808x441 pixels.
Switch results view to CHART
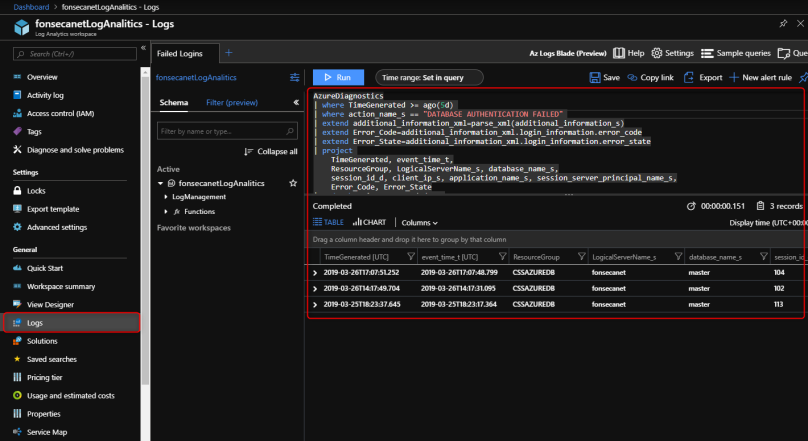369,222
